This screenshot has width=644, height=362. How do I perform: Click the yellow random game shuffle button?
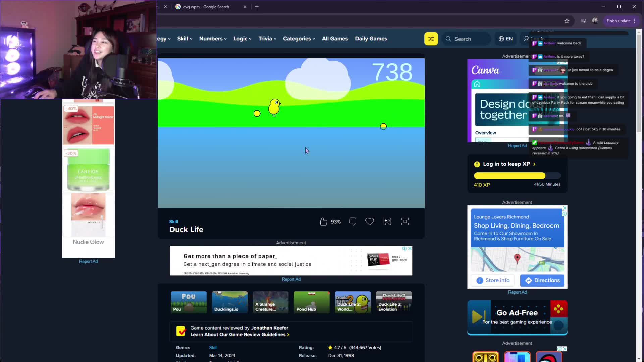[431, 39]
